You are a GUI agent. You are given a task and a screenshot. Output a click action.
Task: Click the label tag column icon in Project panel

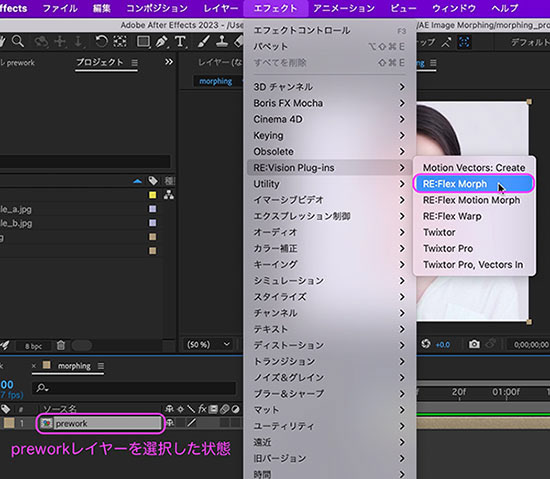point(153,181)
